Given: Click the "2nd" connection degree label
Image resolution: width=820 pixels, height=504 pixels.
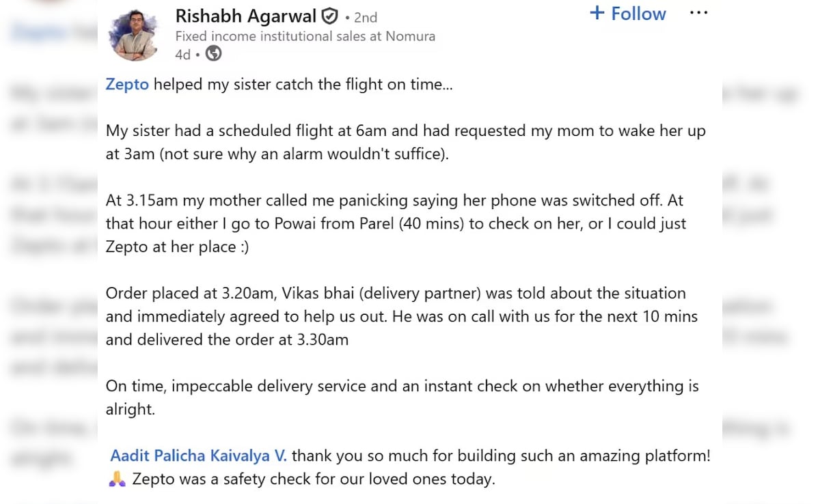Looking at the screenshot, I should (366, 17).
